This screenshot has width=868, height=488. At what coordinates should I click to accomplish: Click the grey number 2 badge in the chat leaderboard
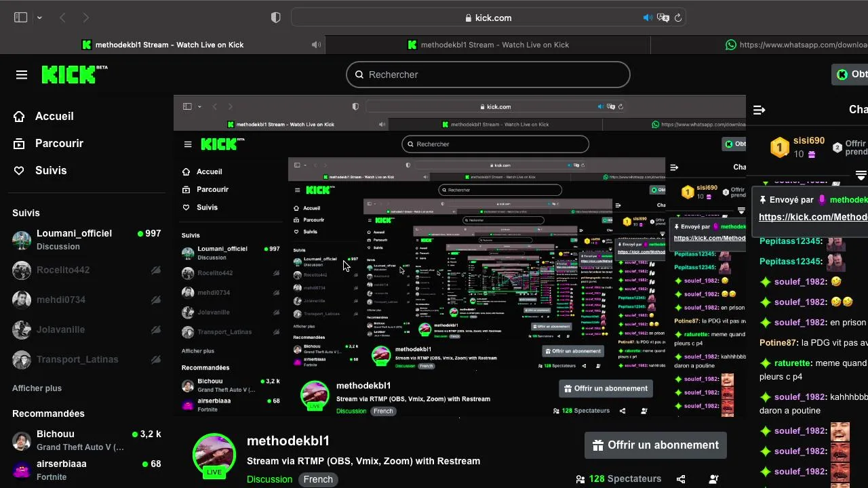click(837, 147)
